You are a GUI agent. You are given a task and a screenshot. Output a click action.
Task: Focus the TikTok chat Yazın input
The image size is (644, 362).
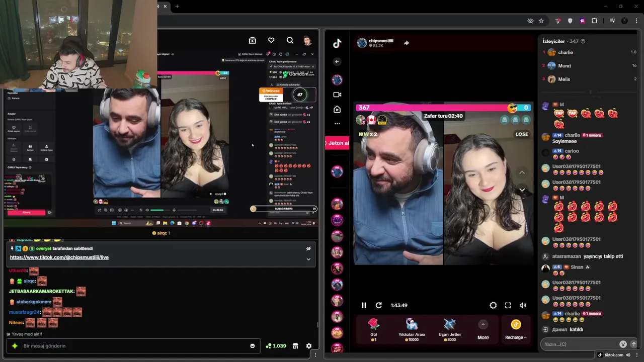pos(579,344)
